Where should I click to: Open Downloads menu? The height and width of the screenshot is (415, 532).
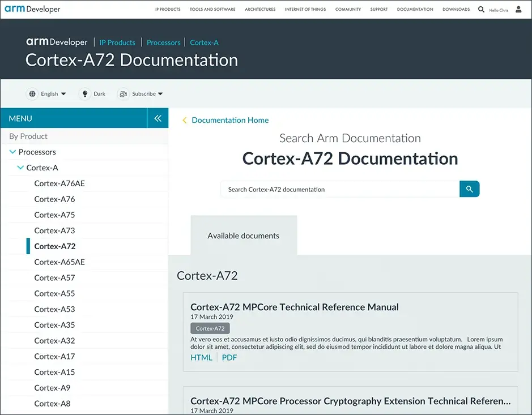456,10
